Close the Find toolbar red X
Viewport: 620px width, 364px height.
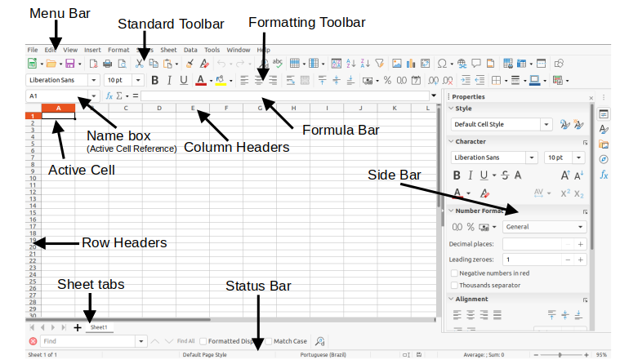[33, 341]
